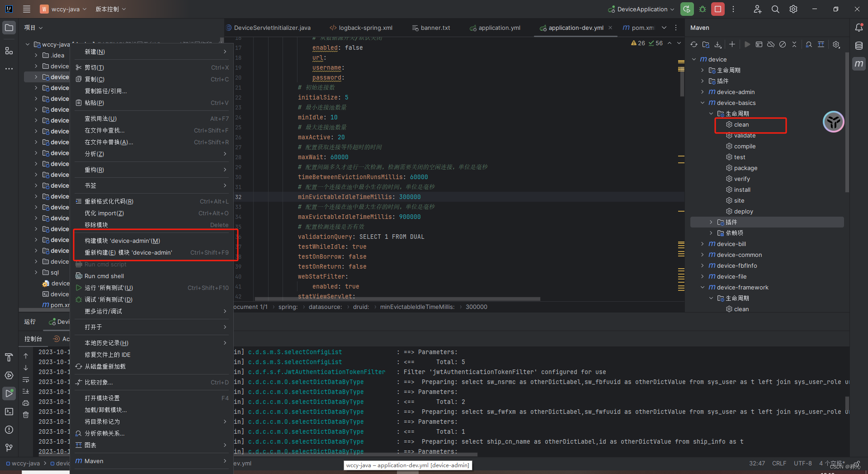Open the Terminal tool window
The height and width of the screenshot is (474, 868).
(9, 412)
